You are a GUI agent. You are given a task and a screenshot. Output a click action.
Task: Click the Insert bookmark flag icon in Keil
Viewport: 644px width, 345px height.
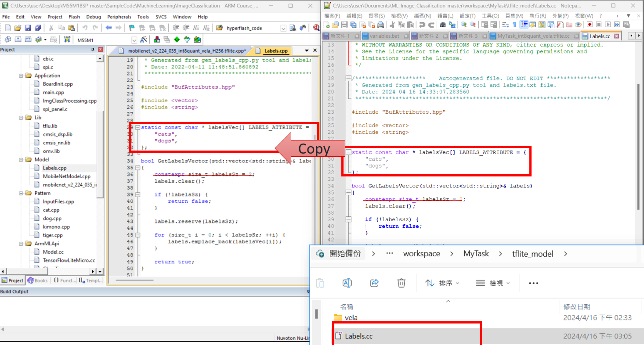pos(131,28)
